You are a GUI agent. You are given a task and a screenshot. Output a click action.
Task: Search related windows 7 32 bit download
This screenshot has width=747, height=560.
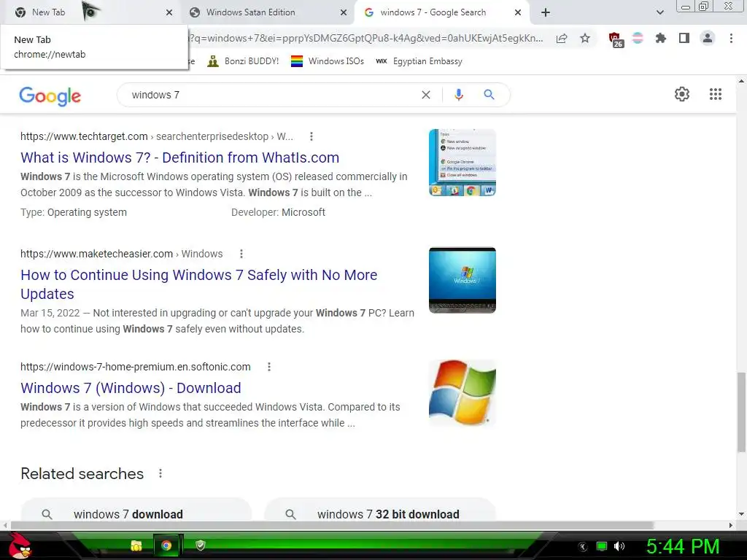[379, 510]
